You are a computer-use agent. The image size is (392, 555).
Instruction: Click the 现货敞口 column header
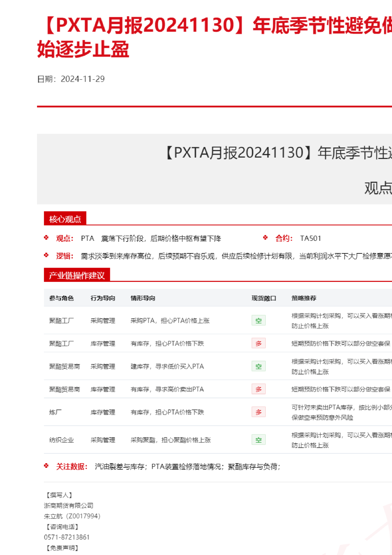[264, 298]
